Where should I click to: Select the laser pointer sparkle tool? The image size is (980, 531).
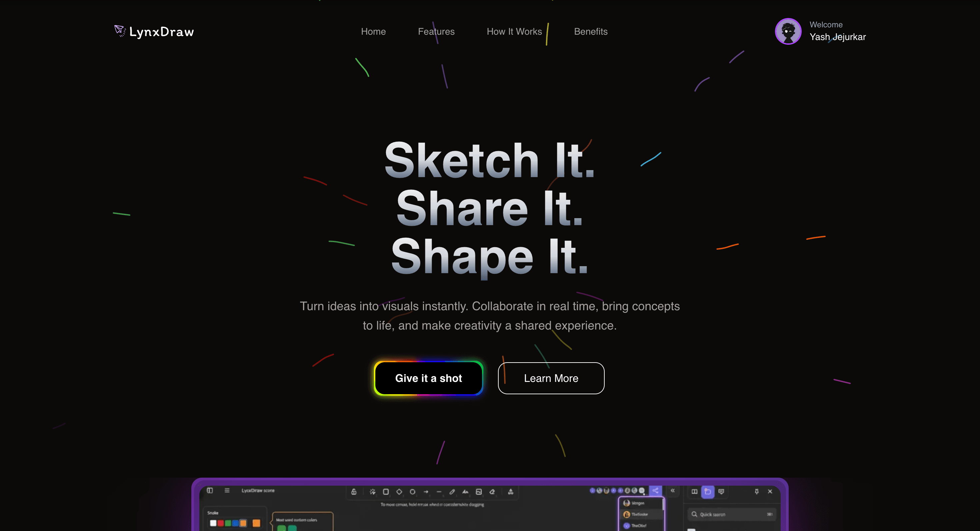pyautogui.click(x=372, y=492)
